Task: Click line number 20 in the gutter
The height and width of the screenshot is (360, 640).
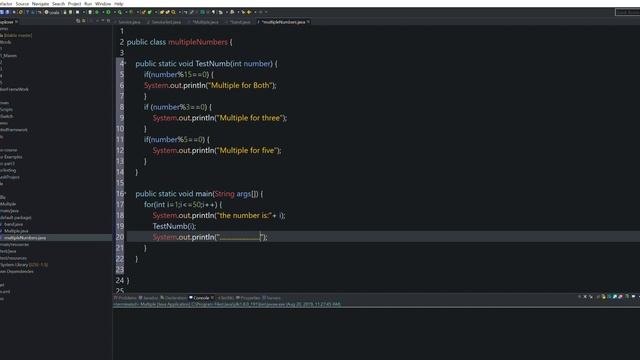Action: (120, 237)
